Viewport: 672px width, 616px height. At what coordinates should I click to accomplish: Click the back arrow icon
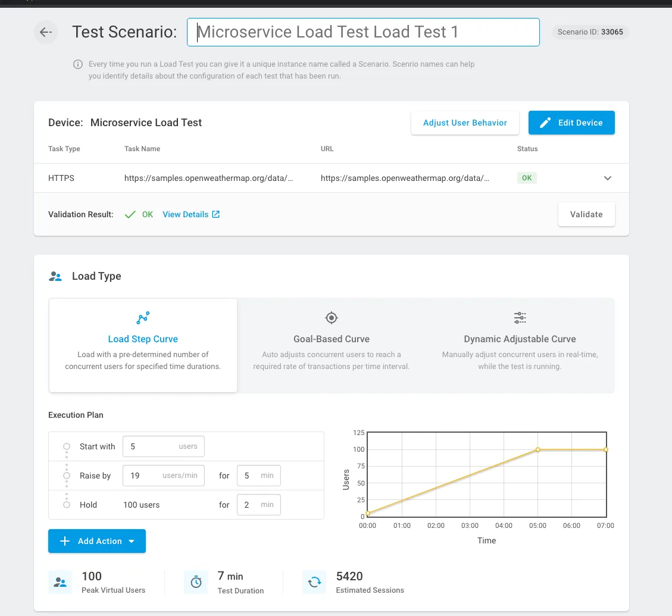46,32
